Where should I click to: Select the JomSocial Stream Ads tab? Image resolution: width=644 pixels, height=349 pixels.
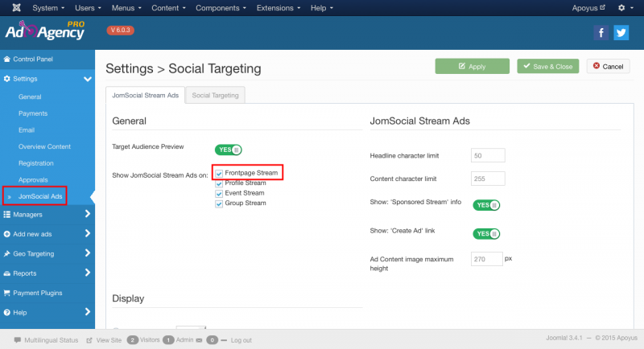point(146,95)
